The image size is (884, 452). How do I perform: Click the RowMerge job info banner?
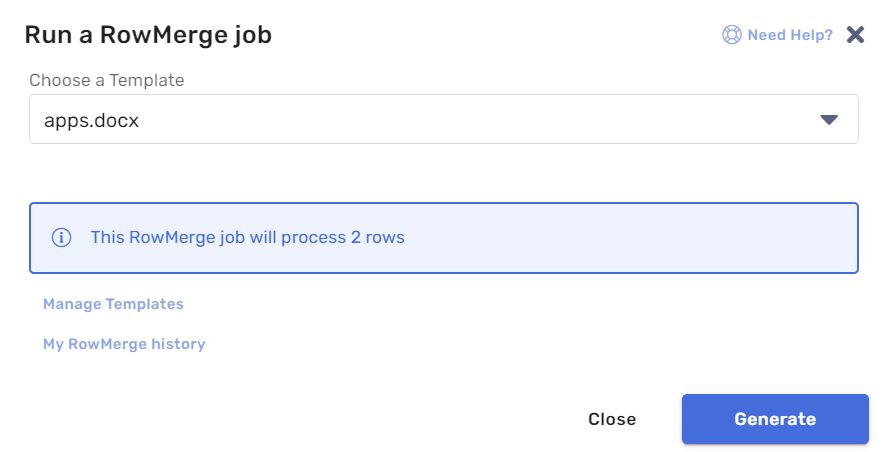point(444,238)
